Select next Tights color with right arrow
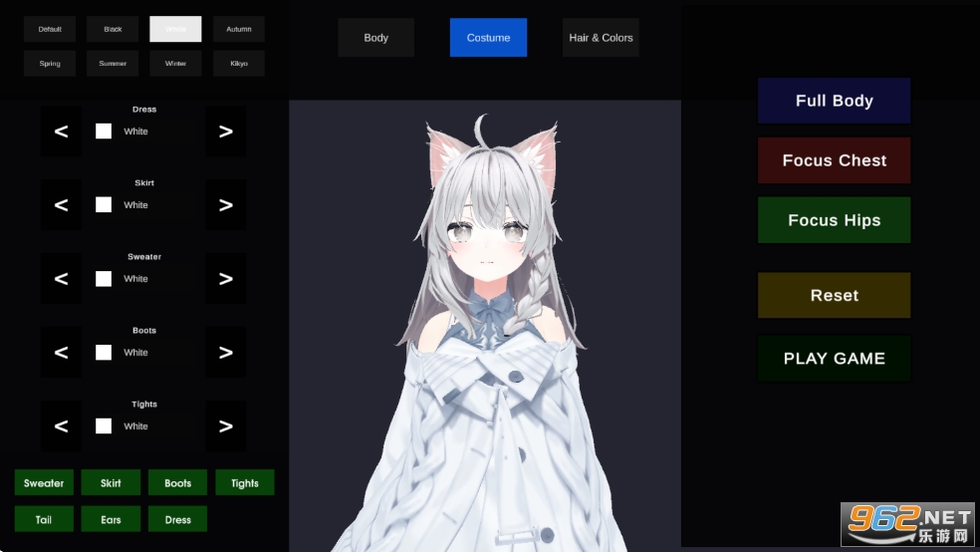The height and width of the screenshot is (552, 980). click(225, 426)
